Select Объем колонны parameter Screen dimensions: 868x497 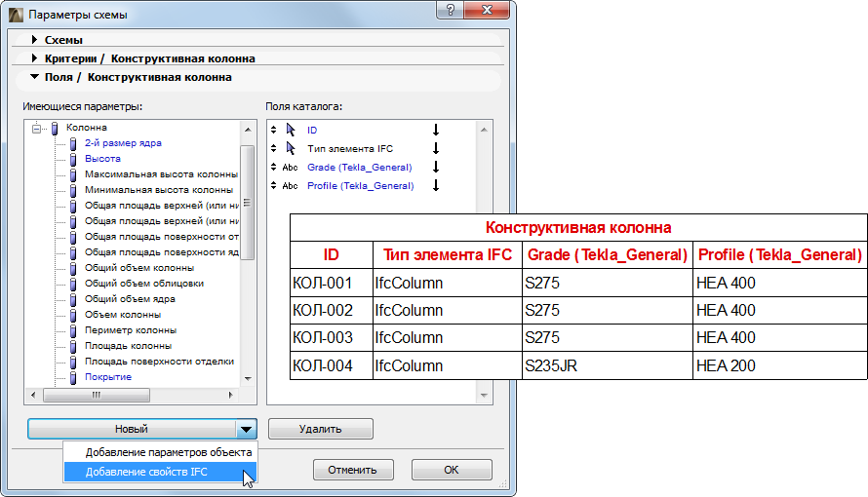[x=123, y=315]
